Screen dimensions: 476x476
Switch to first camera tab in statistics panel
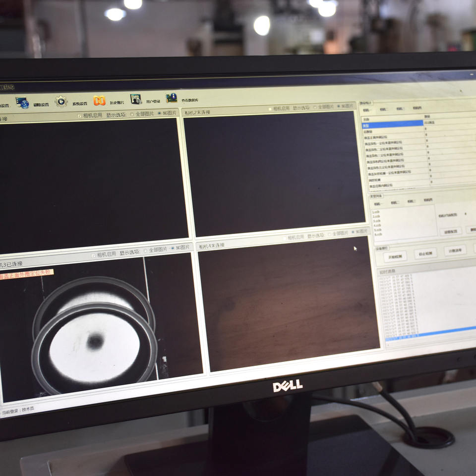point(366,110)
